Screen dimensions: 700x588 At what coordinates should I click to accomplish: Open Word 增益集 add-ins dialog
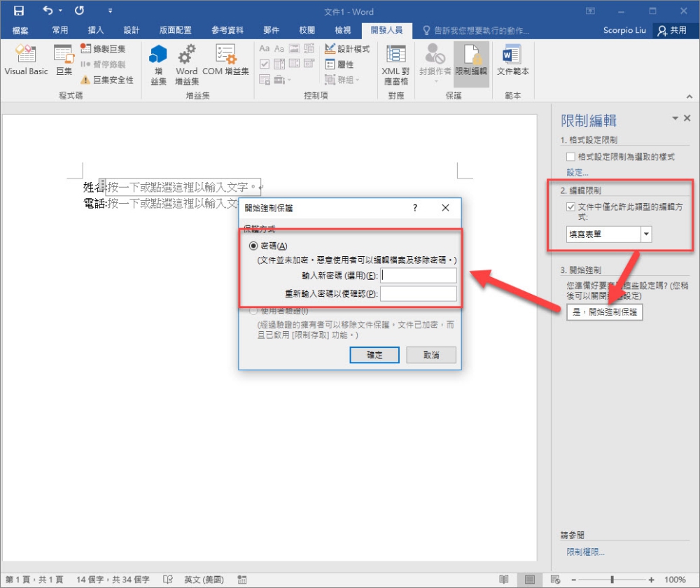tap(187, 64)
